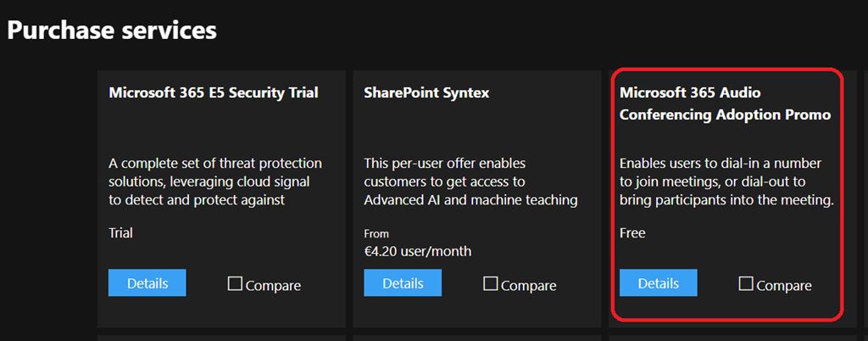Image resolution: width=868 pixels, height=341 pixels.
Task: Click the From label above the SharePoint price
Action: pos(378,232)
